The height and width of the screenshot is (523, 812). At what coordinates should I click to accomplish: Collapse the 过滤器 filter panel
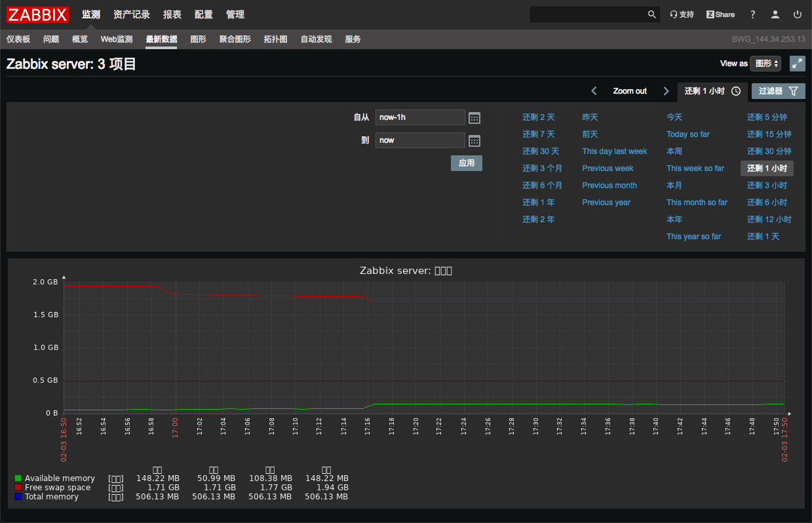pos(778,91)
